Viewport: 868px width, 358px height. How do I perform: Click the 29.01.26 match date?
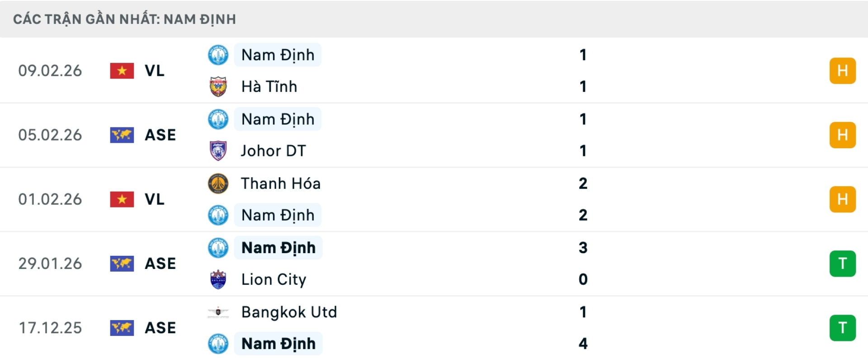click(50, 264)
